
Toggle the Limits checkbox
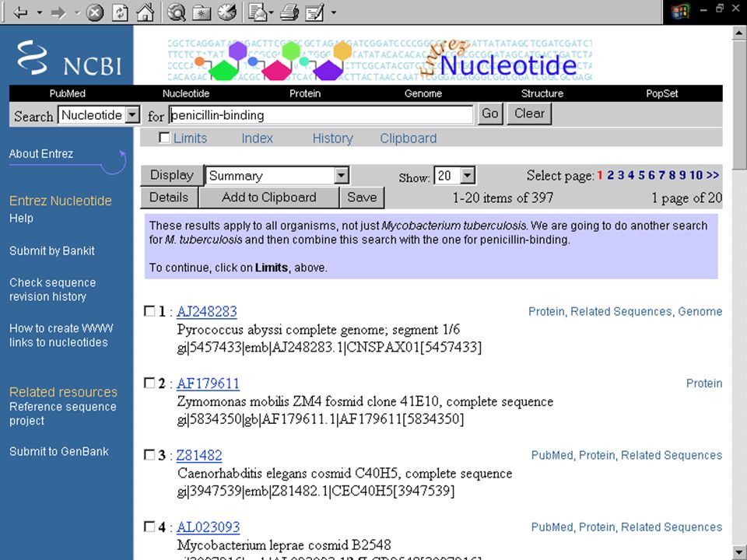(x=164, y=138)
